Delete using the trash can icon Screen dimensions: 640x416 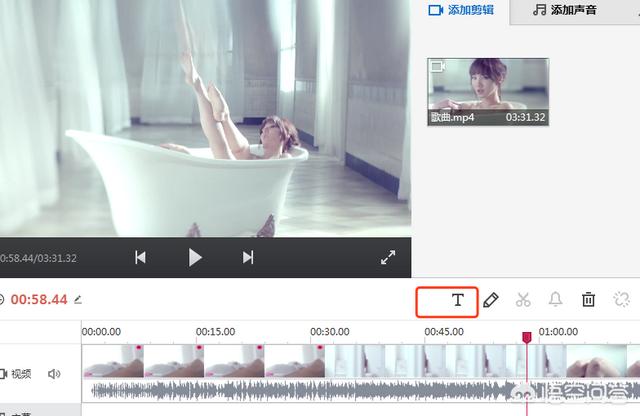point(589,299)
